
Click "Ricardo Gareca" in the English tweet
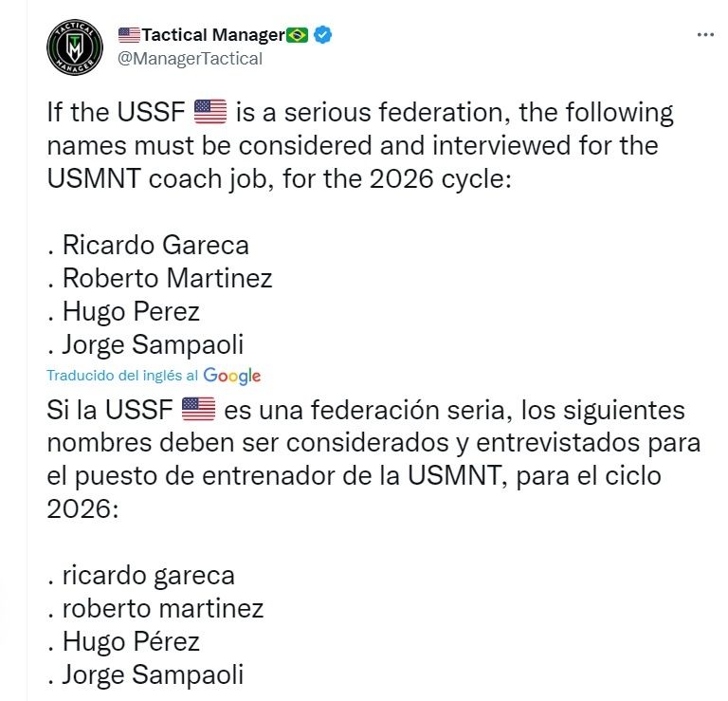click(155, 245)
